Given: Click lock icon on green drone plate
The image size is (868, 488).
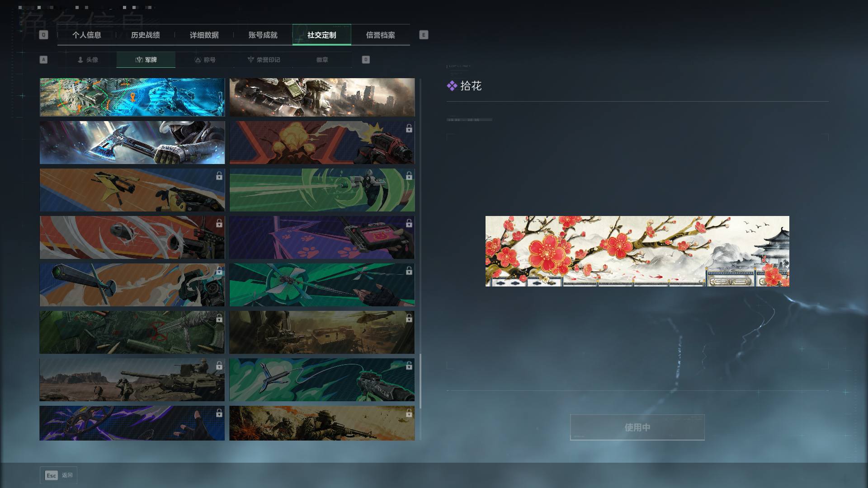Looking at the screenshot, I should 409,271.
